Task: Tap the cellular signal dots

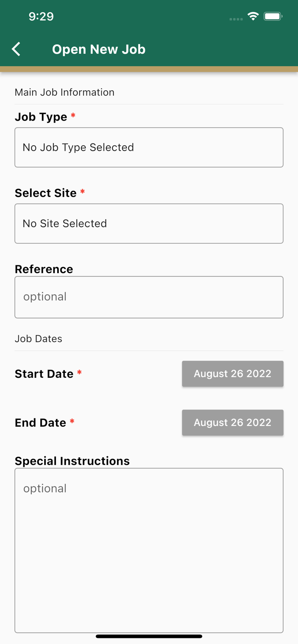Action: [x=236, y=19]
